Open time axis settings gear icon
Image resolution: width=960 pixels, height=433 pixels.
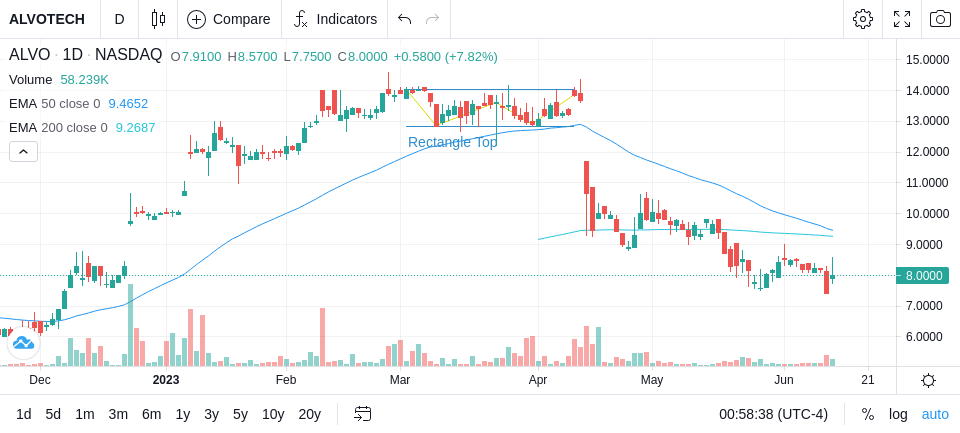928,380
